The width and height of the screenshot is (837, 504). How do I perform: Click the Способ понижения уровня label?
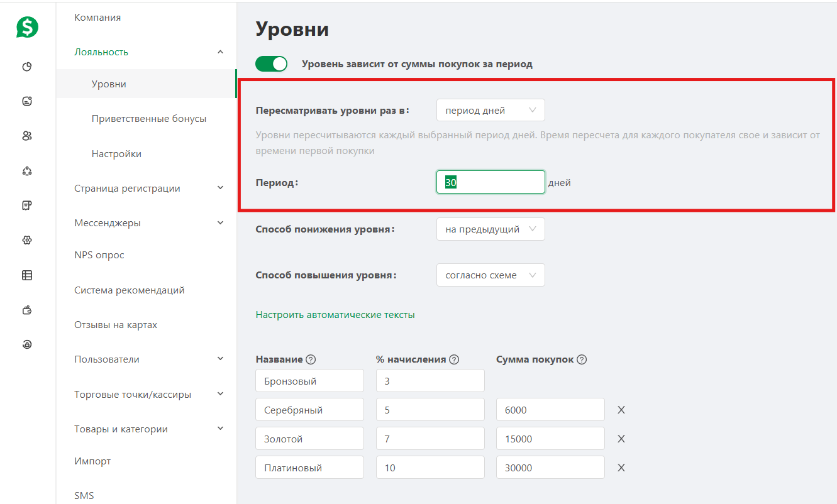coord(325,229)
